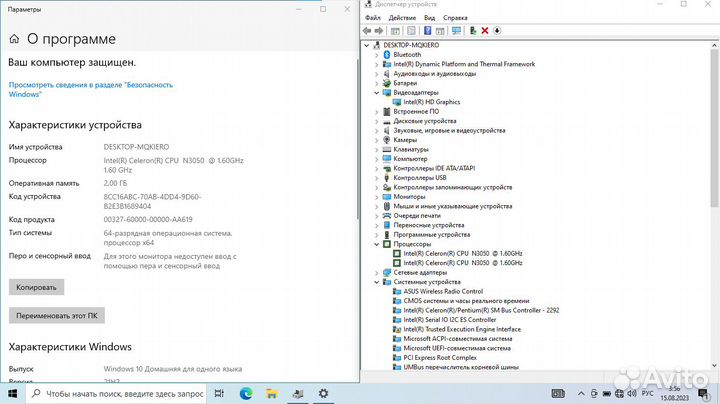Viewport: 720px width, 404px height.
Task: Click the red X uninstall device toolbar icon
Action: (485, 30)
